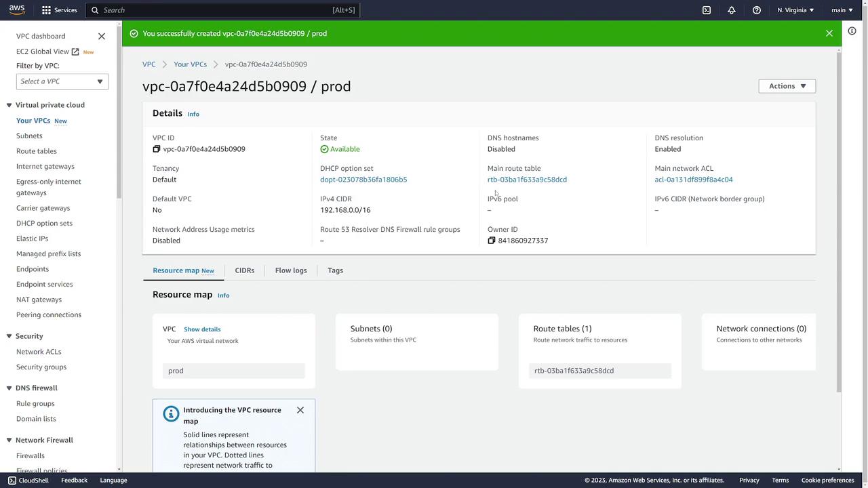Open Carrier gateways in sidebar
The image size is (868, 488).
click(x=43, y=208)
